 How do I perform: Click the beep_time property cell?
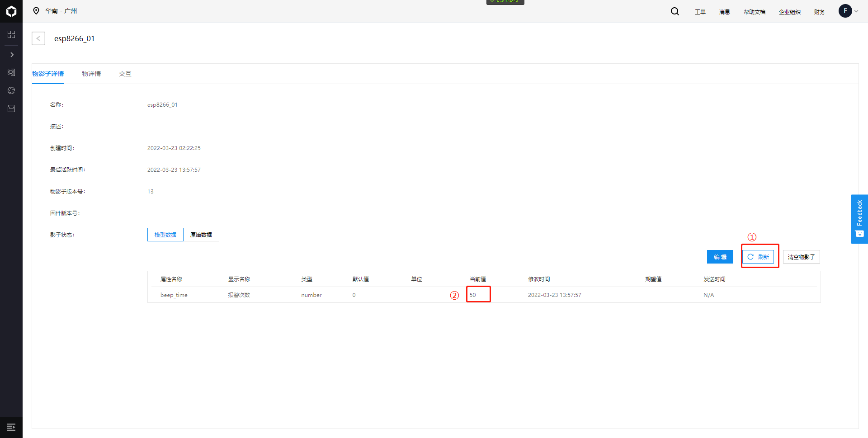coord(174,295)
